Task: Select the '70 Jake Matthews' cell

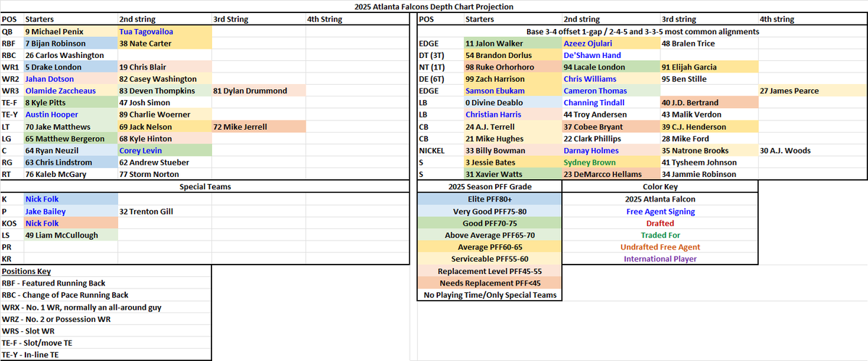Action: click(x=71, y=126)
